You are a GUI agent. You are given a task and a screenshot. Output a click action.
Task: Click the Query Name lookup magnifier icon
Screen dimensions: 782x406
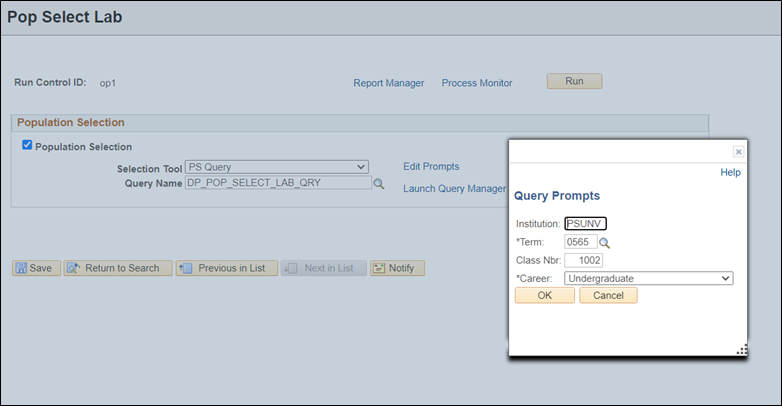tap(379, 184)
